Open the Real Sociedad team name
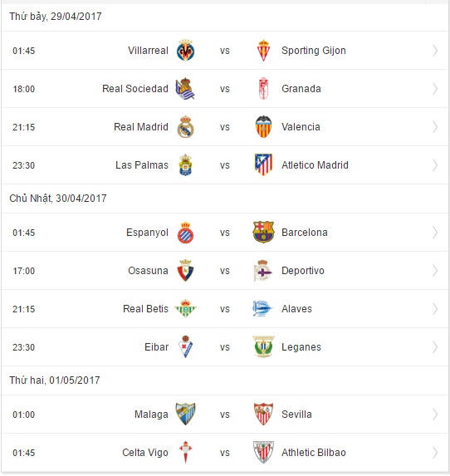The height and width of the screenshot is (476, 450). coord(135,89)
